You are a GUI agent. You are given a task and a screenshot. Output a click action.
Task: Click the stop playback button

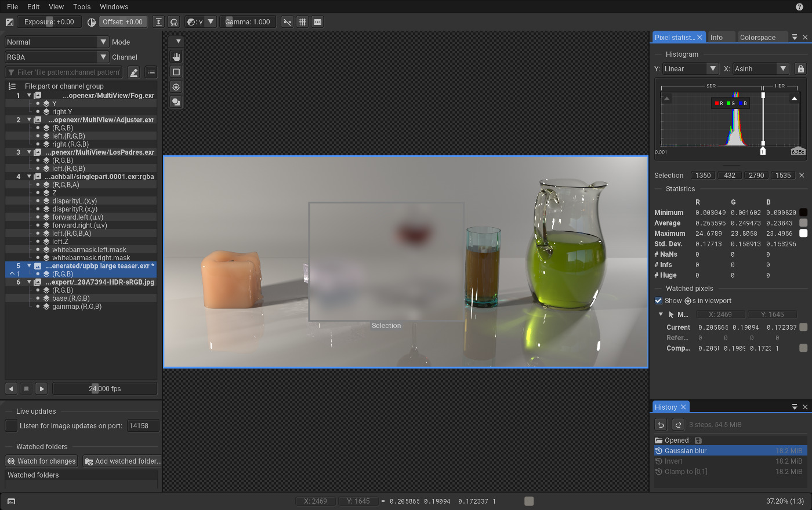point(26,389)
